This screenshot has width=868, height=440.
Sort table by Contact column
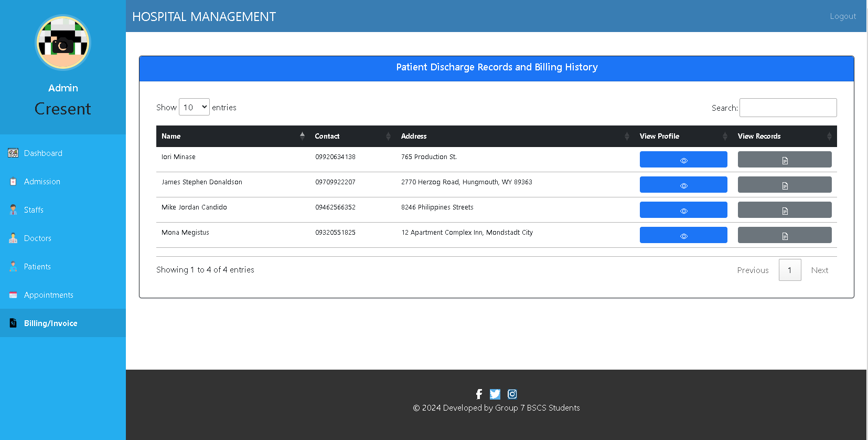(352, 136)
